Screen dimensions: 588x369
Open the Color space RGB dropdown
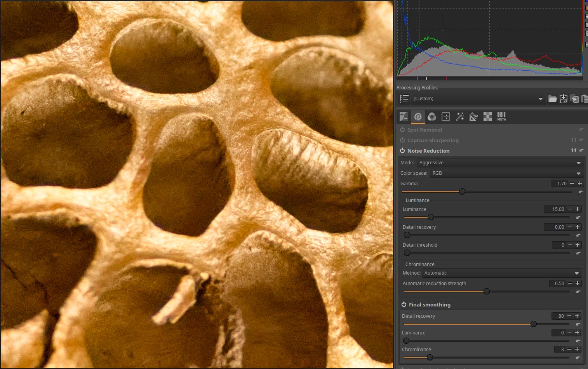pyautogui.click(x=506, y=173)
